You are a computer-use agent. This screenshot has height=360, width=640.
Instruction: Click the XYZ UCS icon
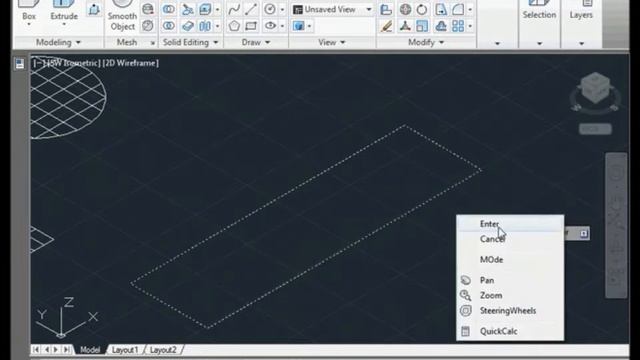[x=67, y=318]
